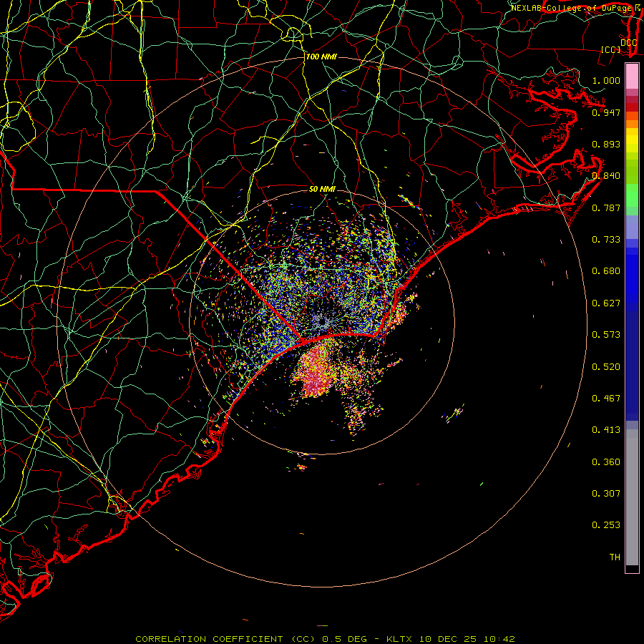644x644 pixels.
Task: Click the 0.733 legend value
Action: click(606, 240)
